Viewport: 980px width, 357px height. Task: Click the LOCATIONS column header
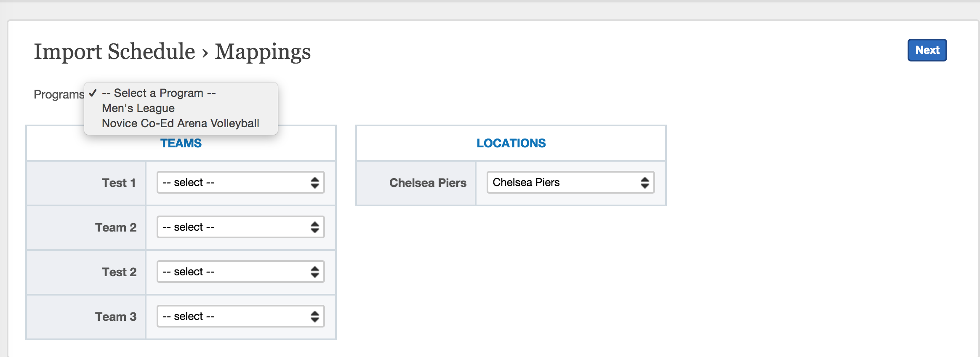[511, 143]
